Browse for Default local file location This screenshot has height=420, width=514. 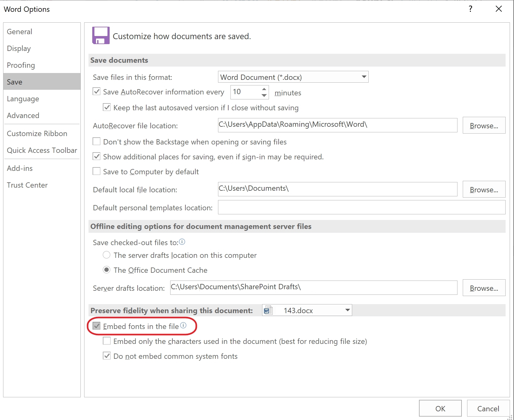point(484,189)
